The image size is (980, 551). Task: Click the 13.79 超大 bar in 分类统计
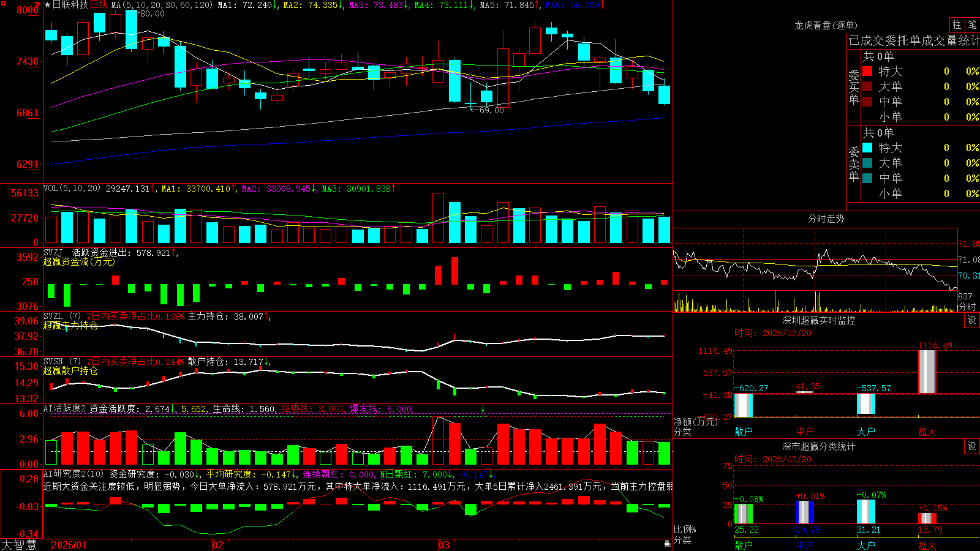coord(927,519)
